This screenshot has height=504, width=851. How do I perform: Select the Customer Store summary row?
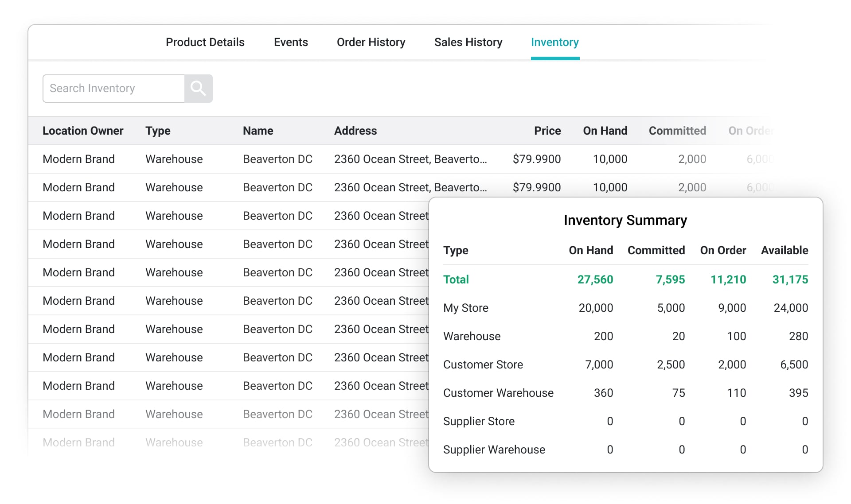(x=483, y=364)
